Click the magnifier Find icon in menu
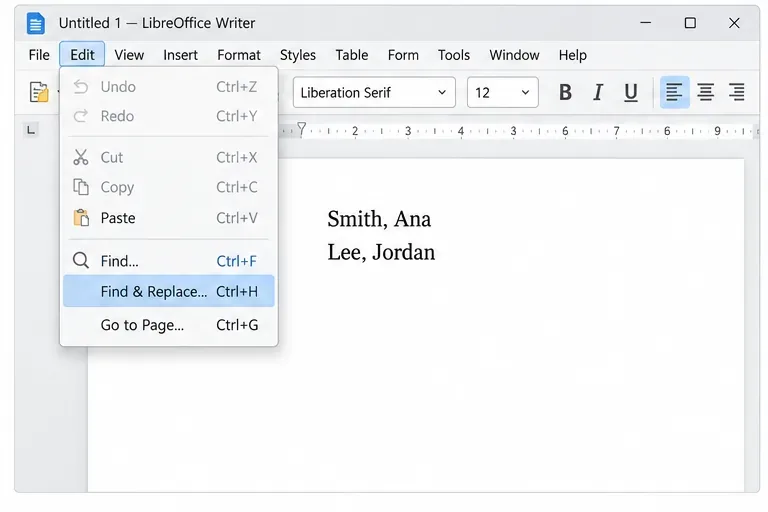 (x=81, y=261)
